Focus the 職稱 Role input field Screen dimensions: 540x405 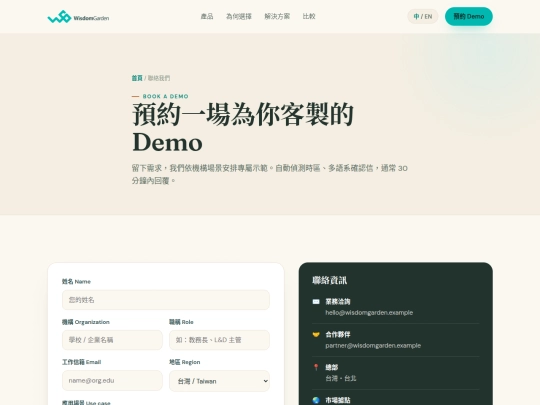point(219,340)
